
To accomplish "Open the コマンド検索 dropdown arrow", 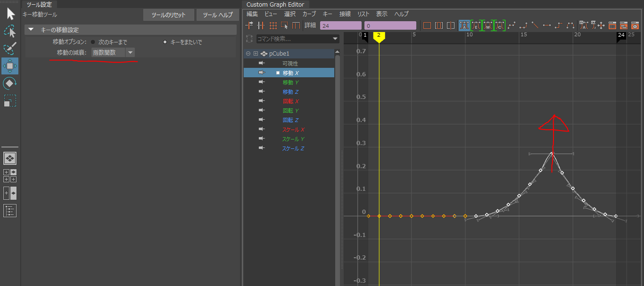I will pyautogui.click(x=336, y=39).
